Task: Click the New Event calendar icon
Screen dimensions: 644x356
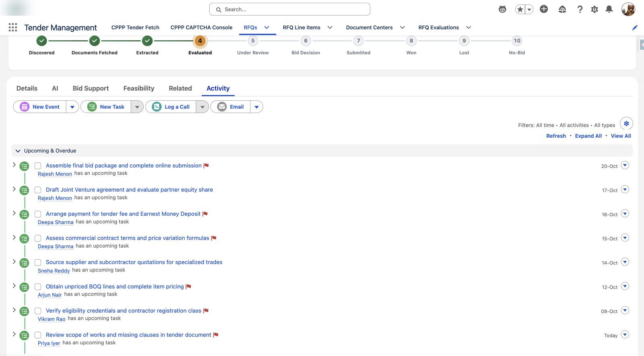Action: click(25, 107)
